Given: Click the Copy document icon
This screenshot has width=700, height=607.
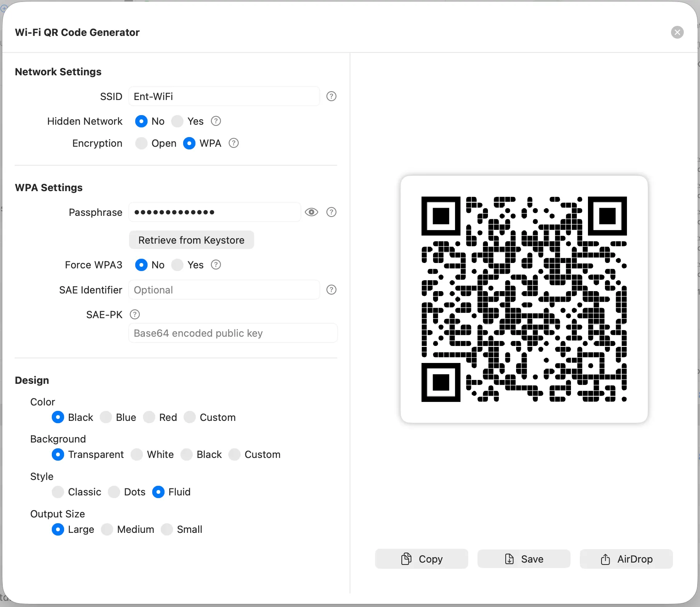Looking at the screenshot, I should [406, 559].
